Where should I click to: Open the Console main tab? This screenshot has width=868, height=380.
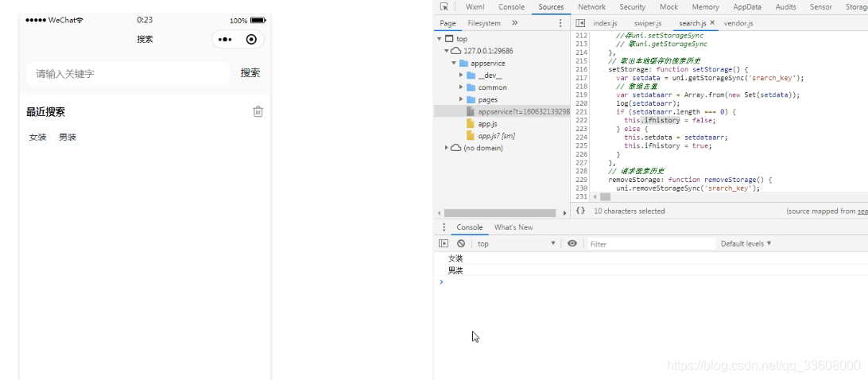pyautogui.click(x=512, y=6)
